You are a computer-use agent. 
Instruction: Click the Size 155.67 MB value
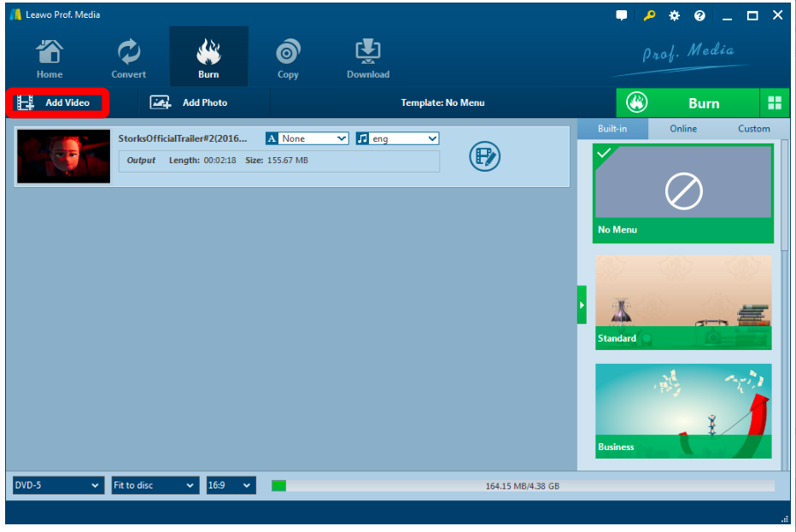(287, 161)
